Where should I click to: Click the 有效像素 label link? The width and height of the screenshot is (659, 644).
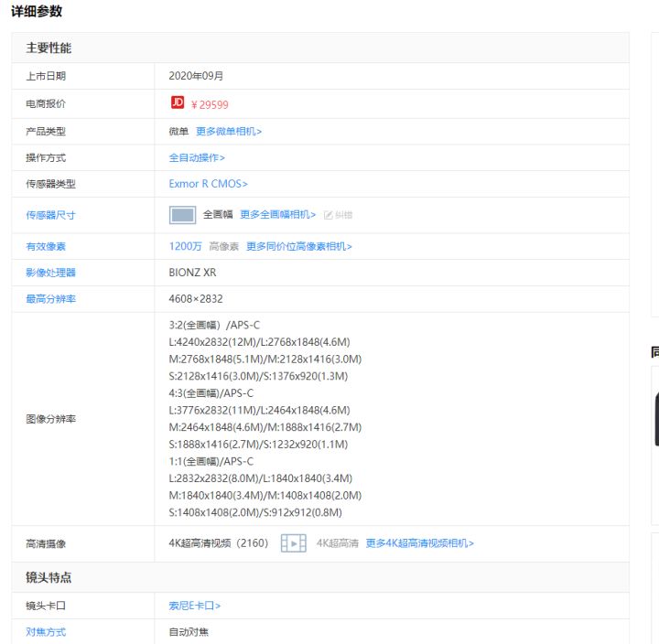[x=46, y=246]
